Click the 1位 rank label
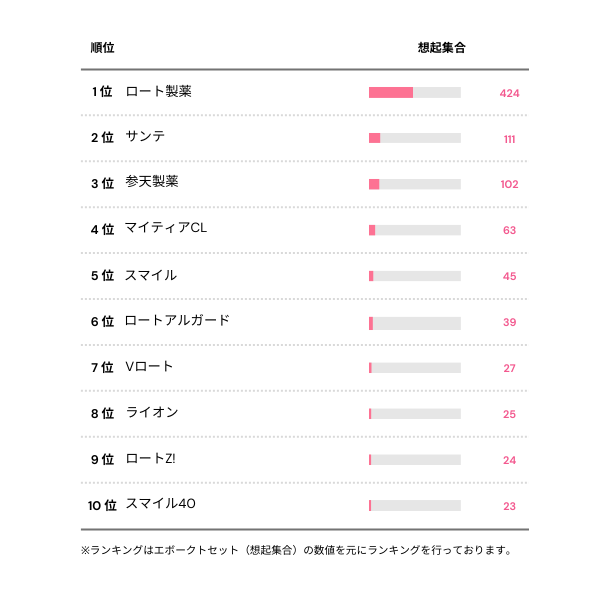Screen dimensions: 600x600 [x=102, y=92]
